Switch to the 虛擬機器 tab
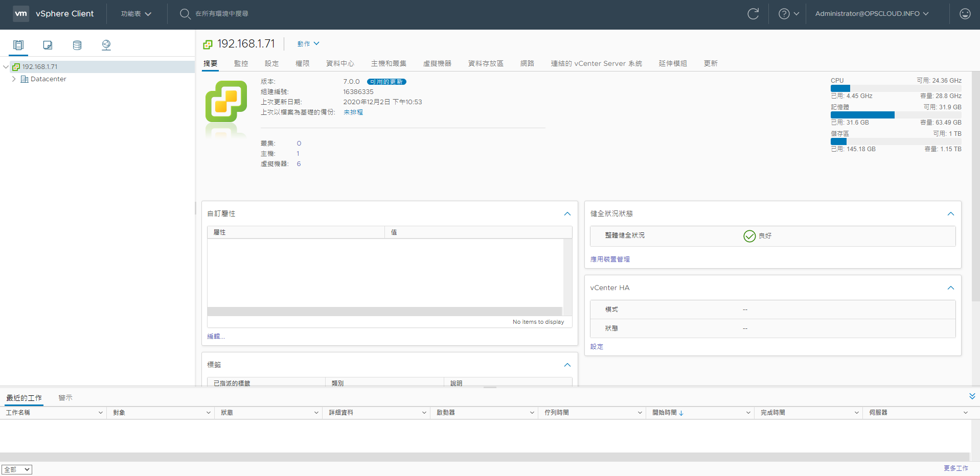The image size is (980, 476). [437, 63]
